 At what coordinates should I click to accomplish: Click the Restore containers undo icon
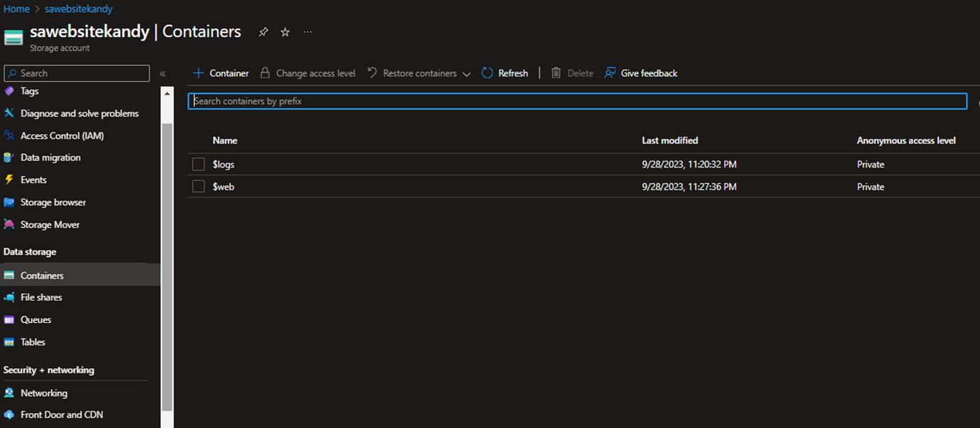[x=372, y=73]
